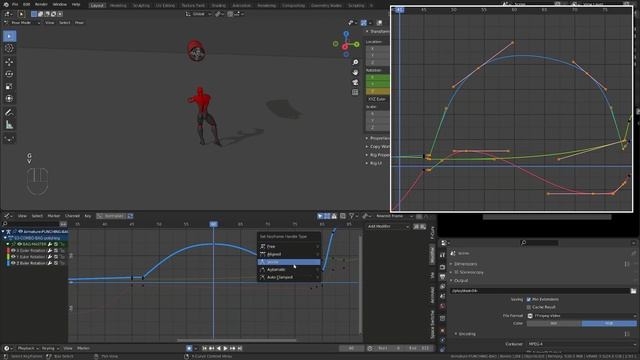Open the Container MPEG-4 dropdown
Screen dimensions: 640x360
(582, 344)
